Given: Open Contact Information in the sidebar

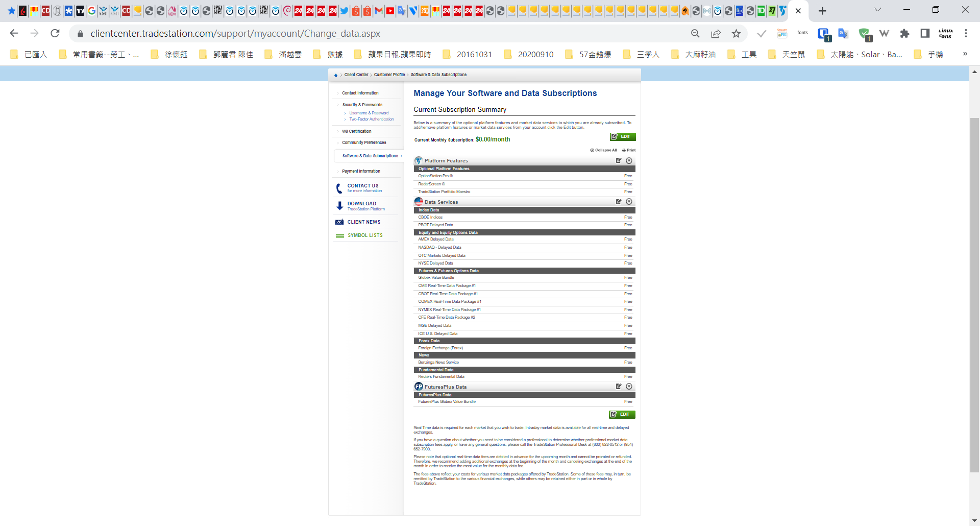Looking at the screenshot, I should (x=360, y=93).
